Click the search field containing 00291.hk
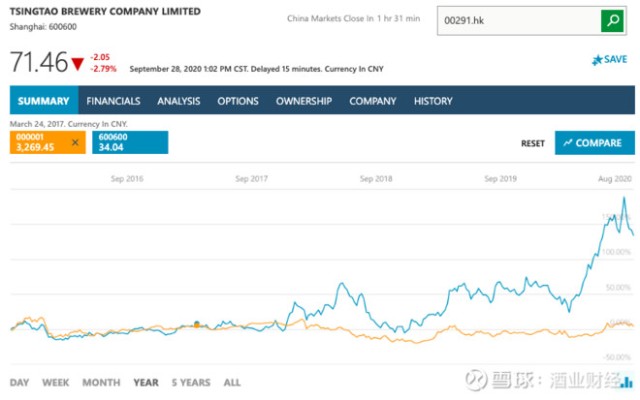The width and height of the screenshot is (640, 400). point(519,20)
